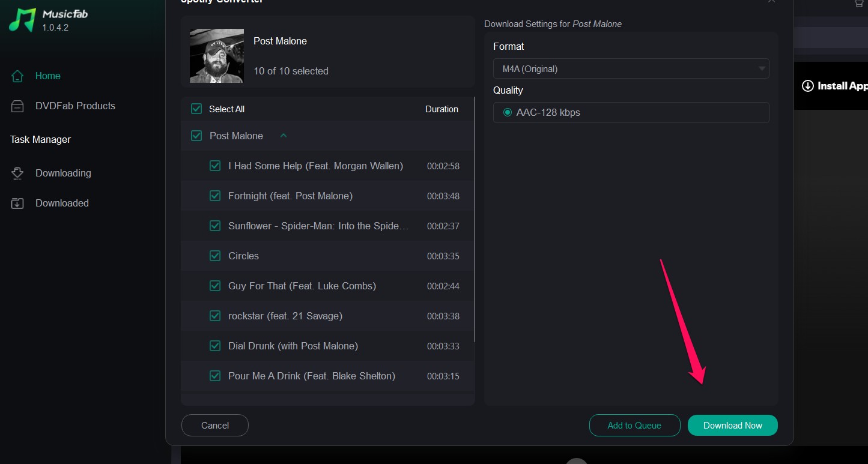Viewport: 868px width, 464px height.
Task: Click the Downloaded folder icon
Action: [17, 203]
